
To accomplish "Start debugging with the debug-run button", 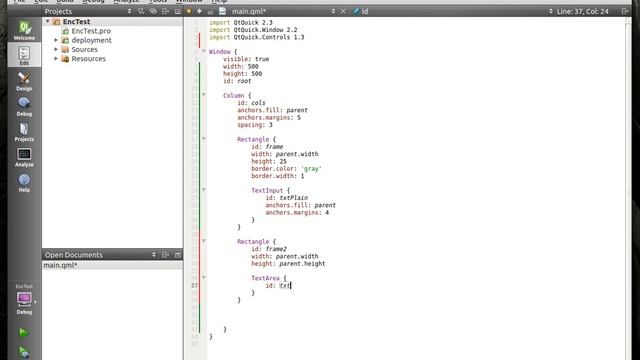I will [24, 352].
